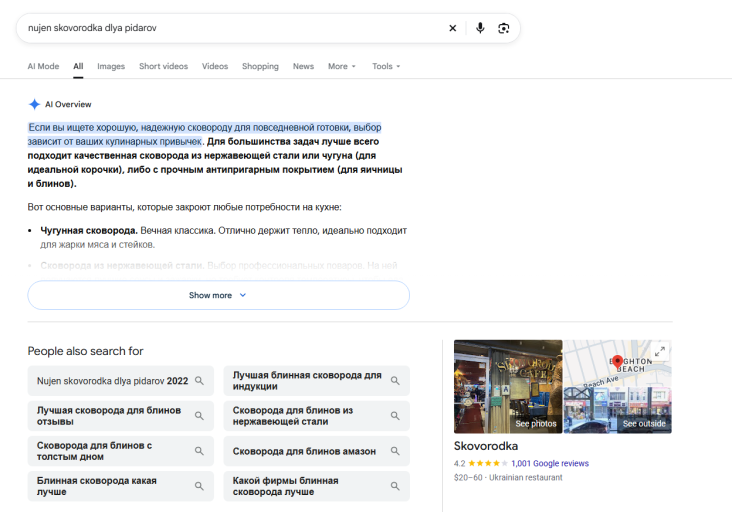Select the All results tab
The width and height of the screenshot is (732, 512).
tap(78, 66)
